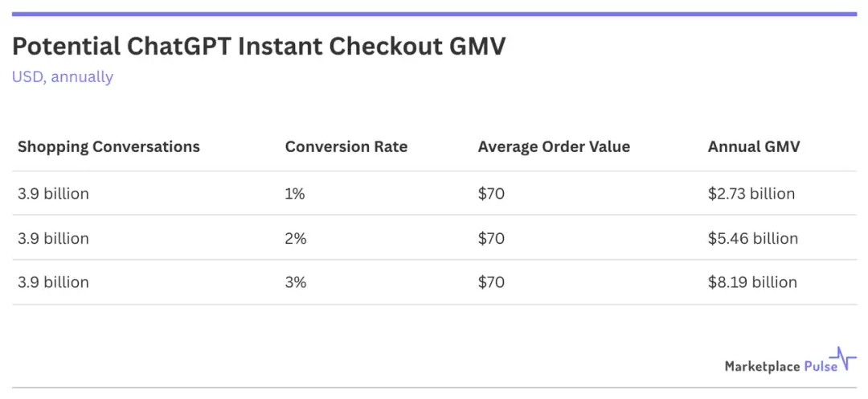
Task: Click 3.9 billion in the 3% row
Action: [53, 282]
